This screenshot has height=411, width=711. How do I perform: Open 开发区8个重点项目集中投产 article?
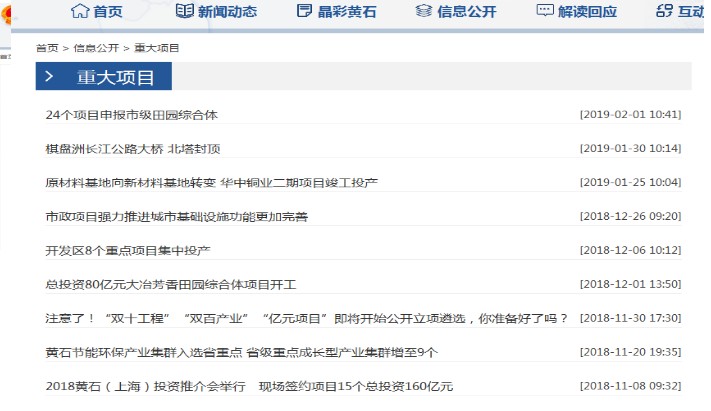(x=128, y=250)
